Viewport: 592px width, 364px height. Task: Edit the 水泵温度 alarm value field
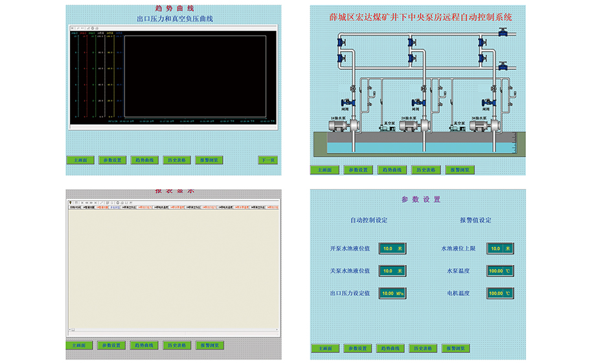[500, 271]
